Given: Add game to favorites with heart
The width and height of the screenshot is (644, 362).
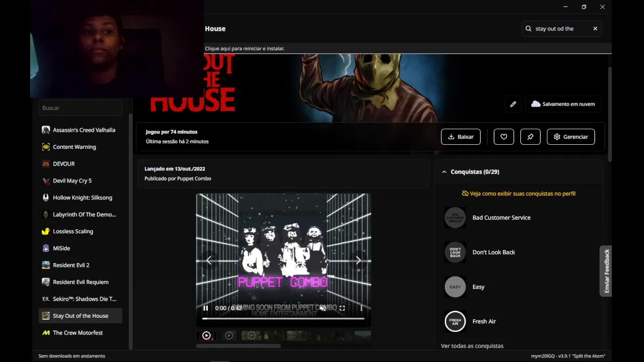Looking at the screenshot, I should (504, 137).
